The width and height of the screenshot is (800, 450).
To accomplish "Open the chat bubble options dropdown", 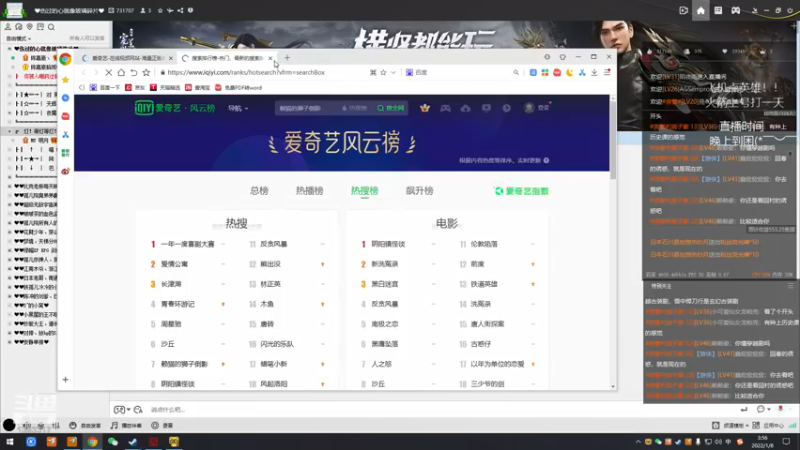I will (763, 409).
